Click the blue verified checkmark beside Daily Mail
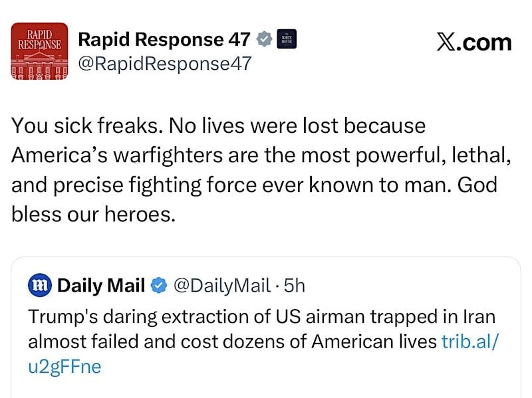Viewport: 532px width, 398px height. [158, 286]
